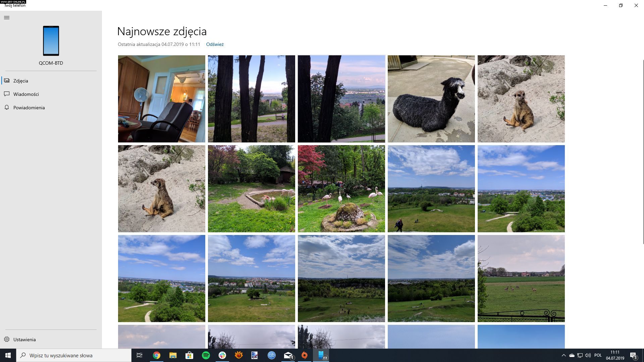The width and height of the screenshot is (644, 362).
Task: Select the QCOM-BTD phone icon
Action: [51, 41]
